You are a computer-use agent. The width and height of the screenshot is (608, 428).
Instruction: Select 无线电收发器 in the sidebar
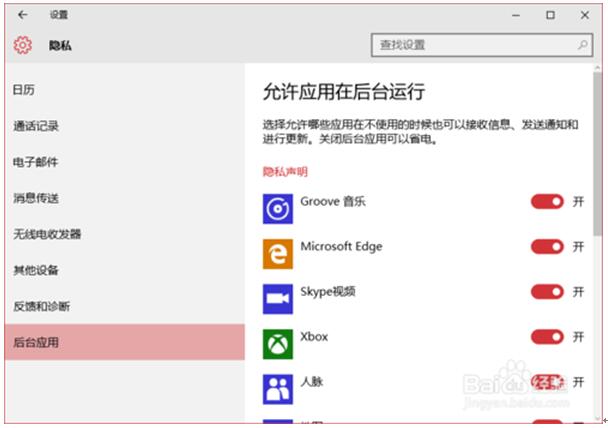tap(47, 234)
